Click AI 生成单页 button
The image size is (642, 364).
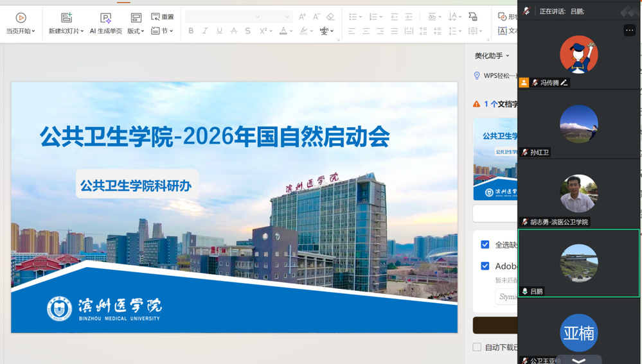(x=105, y=24)
